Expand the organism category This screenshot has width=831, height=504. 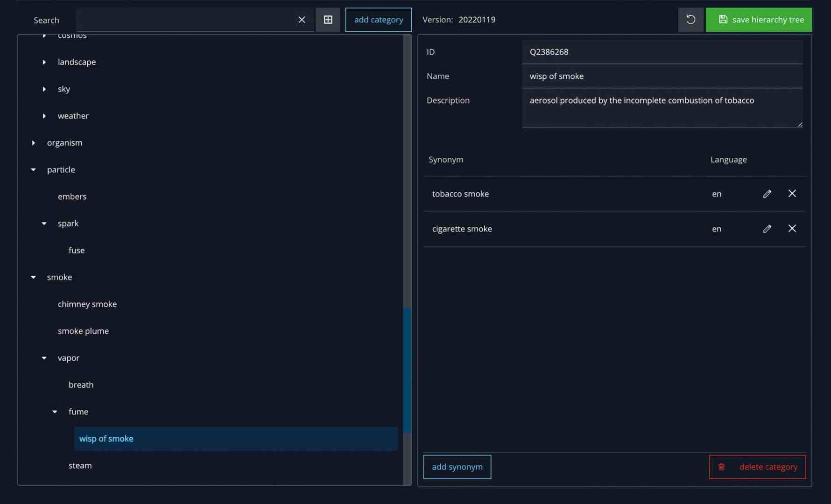coord(33,142)
